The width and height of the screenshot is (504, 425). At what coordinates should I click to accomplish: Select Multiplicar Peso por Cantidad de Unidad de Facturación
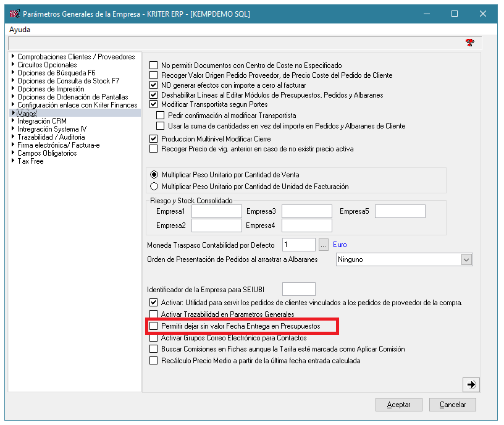click(154, 186)
